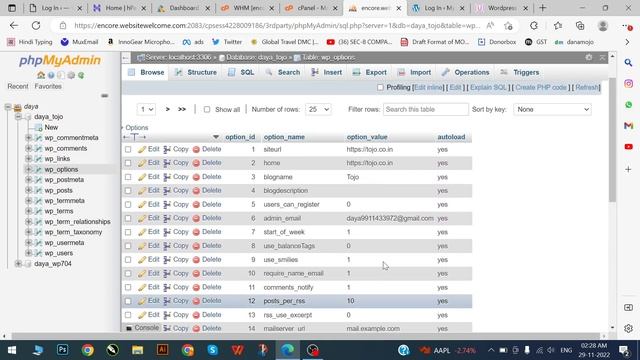Go back in browser history
Image resolution: width=640 pixels, height=360 pixels.
coord(14,26)
